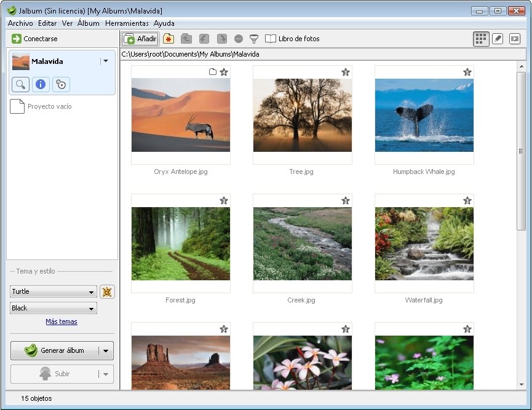Image resolution: width=532 pixels, height=410 pixels.
Task: Expand the Subir dropdown arrow
Action: (106, 374)
